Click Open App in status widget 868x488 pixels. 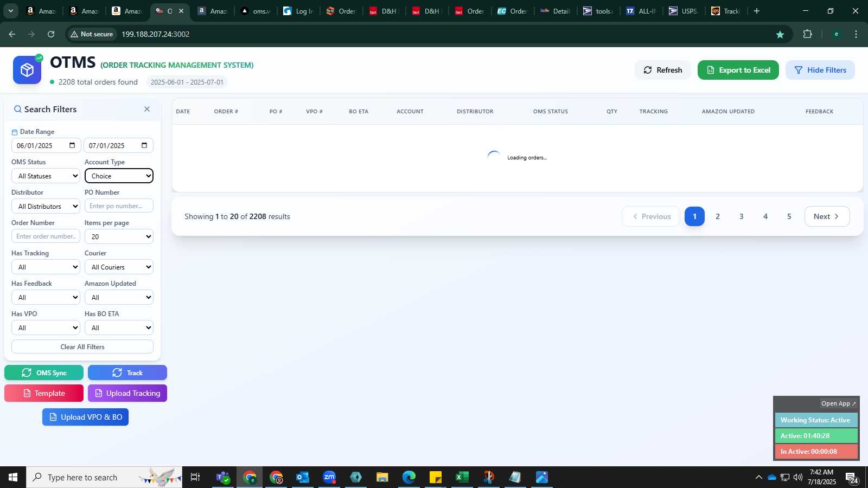[x=838, y=403]
